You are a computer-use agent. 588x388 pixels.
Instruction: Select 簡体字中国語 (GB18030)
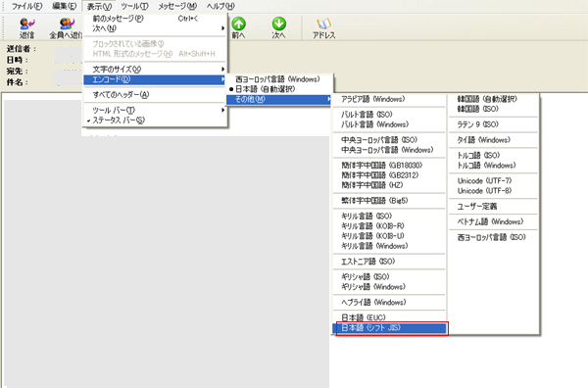pyautogui.click(x=389, y=166)
